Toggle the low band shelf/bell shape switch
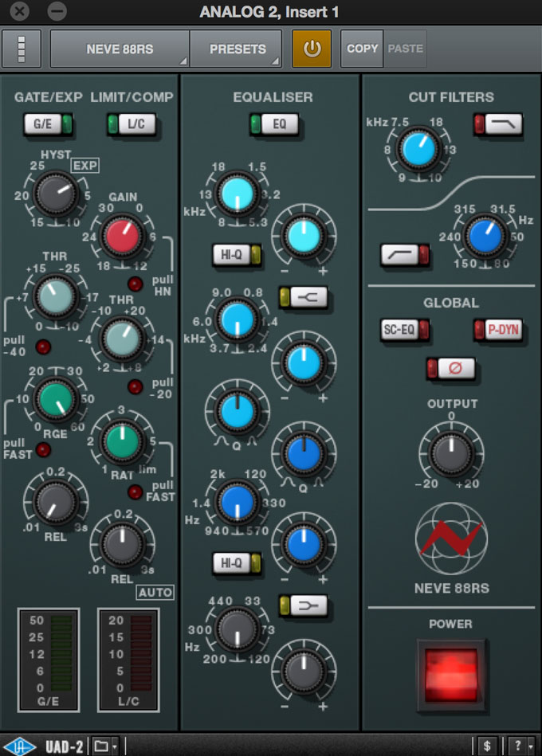 (x=304, y=605)
